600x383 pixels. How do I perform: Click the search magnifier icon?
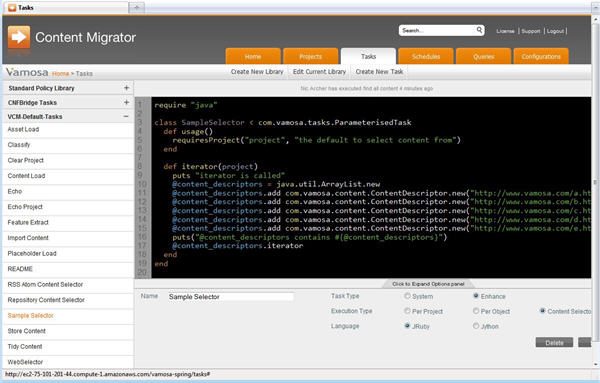(479, 30)
